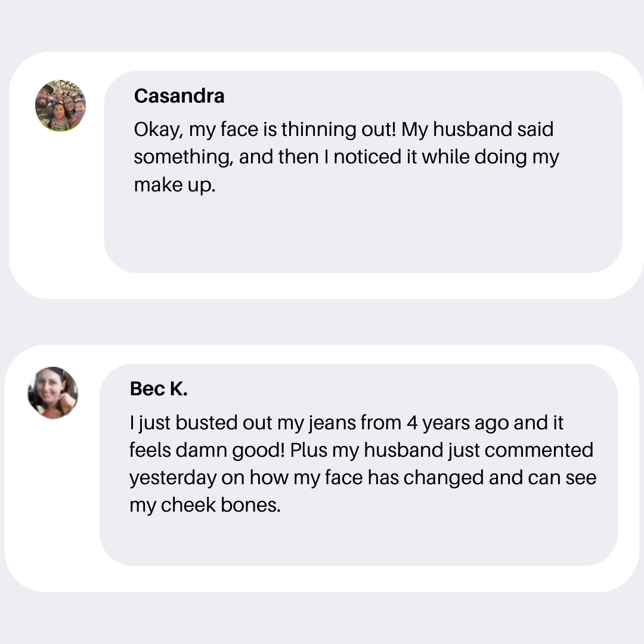The width and height of the screenshot is (644, 644).
Task: Click 'make up.' in Casandra's message
Action: [174, 185]
